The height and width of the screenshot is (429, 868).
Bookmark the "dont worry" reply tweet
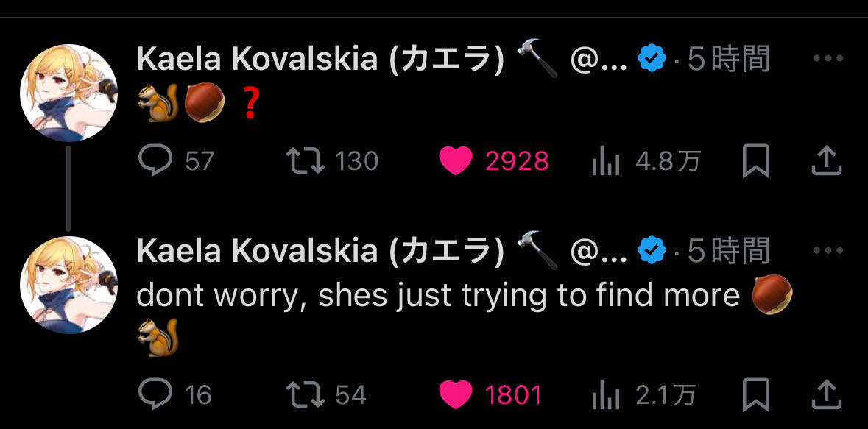(x=755, y=396)
